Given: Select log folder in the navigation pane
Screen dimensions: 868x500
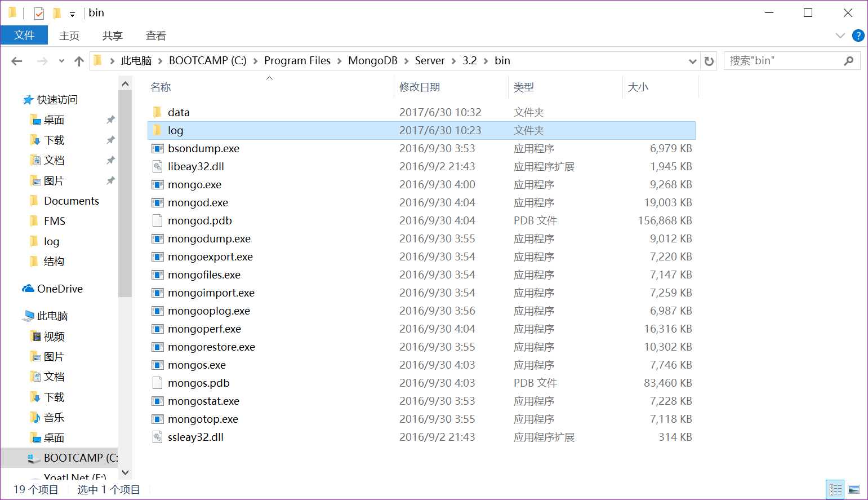Looking at the screenshot, I should (x=51, y=242).
